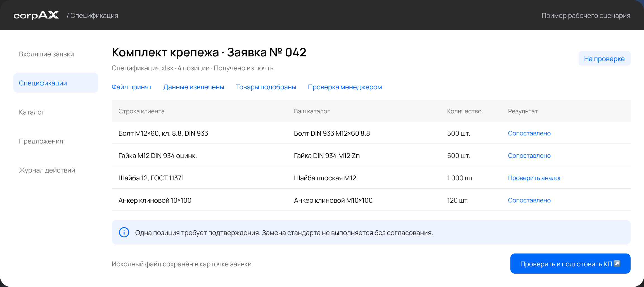Screen dimensions: 644x287
Task: Select the Данные извлечены step
Action: (x=194, y=87)
